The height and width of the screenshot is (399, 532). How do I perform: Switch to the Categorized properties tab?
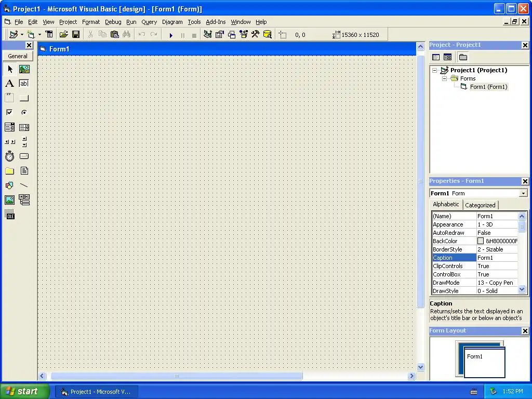click(480, 205)
